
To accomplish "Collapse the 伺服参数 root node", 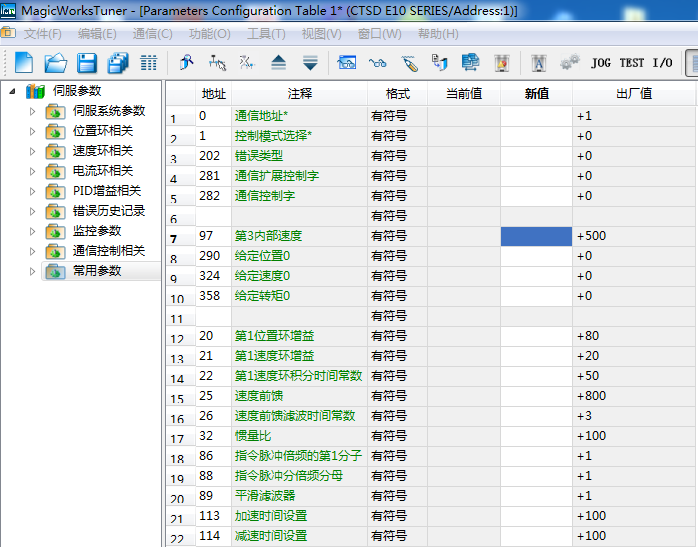I will click(x=12, y=91).
